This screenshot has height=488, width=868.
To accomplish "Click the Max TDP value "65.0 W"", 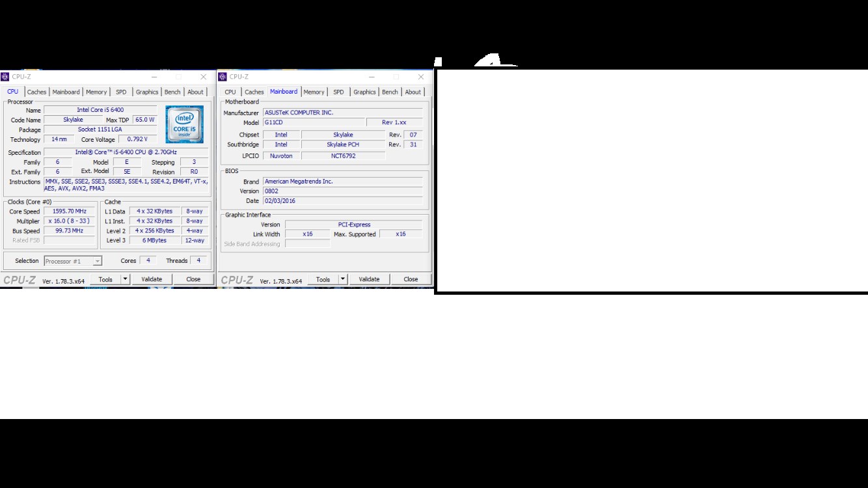I will pos(144,120).
